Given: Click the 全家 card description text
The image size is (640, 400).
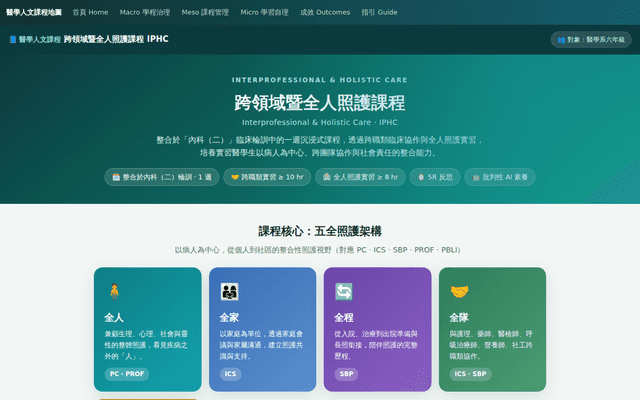Looking at the screenshot, I should (x=261, y=345).
